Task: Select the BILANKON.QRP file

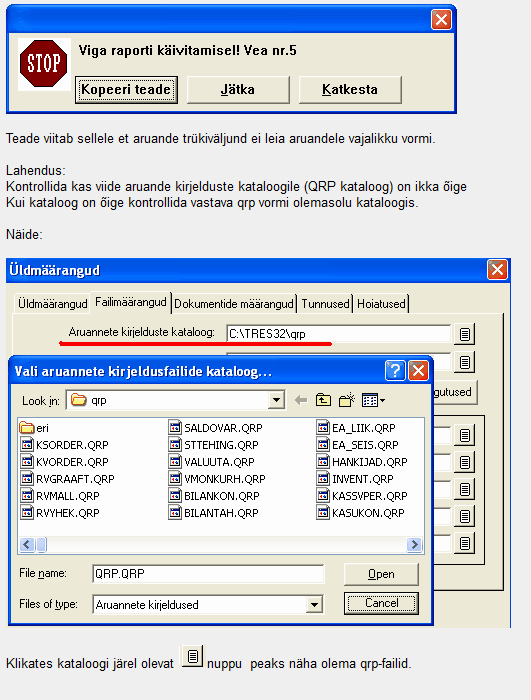Action: click(214, 496)
